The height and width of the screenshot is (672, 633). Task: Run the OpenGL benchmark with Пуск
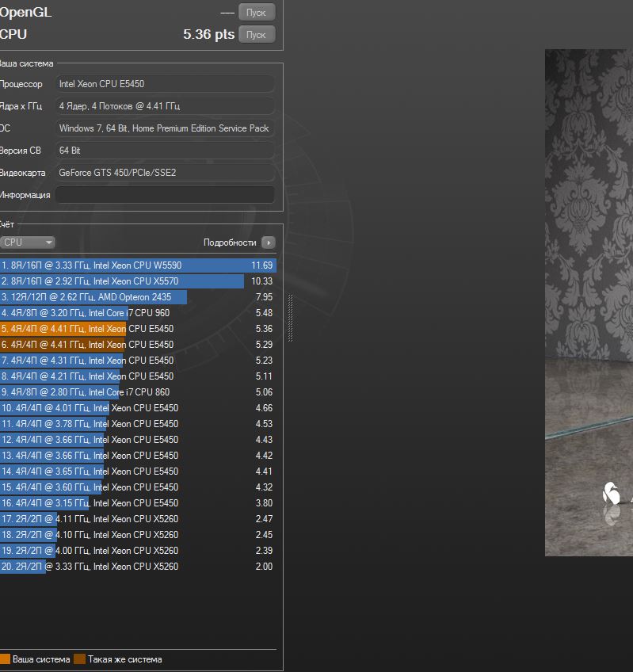tap(256, 13)
